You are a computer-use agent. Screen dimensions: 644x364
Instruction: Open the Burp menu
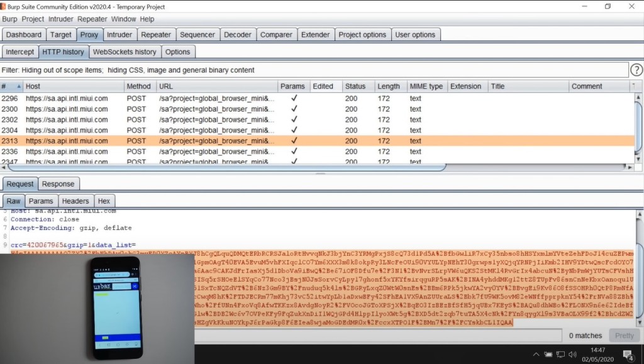click(x=9, y=19)
